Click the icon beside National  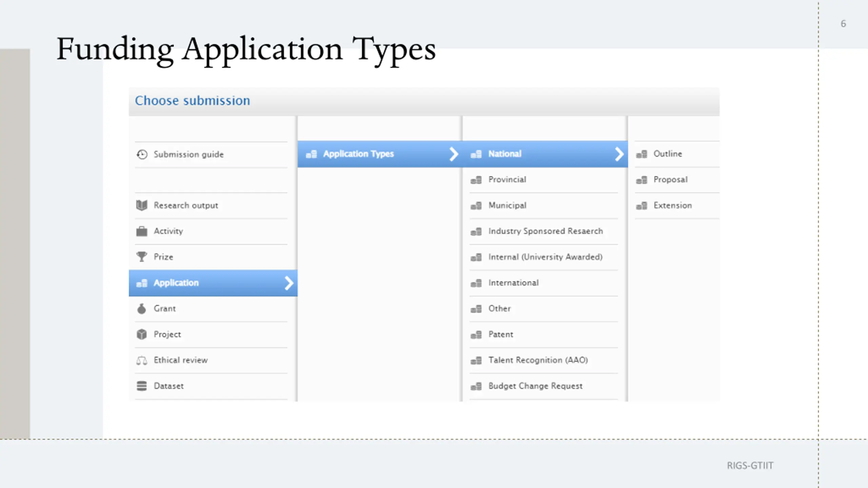pyautogui.click(x=476, y=154)
